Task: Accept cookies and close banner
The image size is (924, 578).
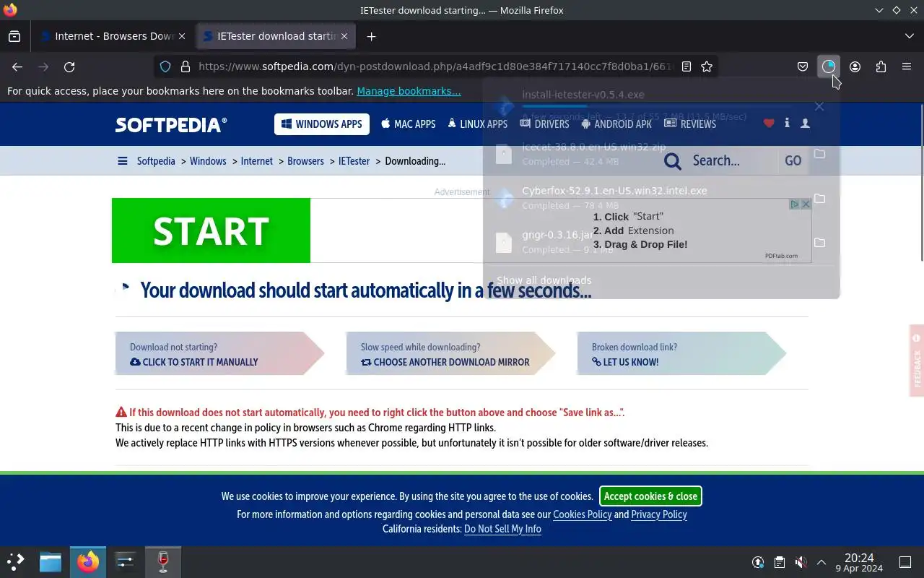Action: tap(650, 496)
